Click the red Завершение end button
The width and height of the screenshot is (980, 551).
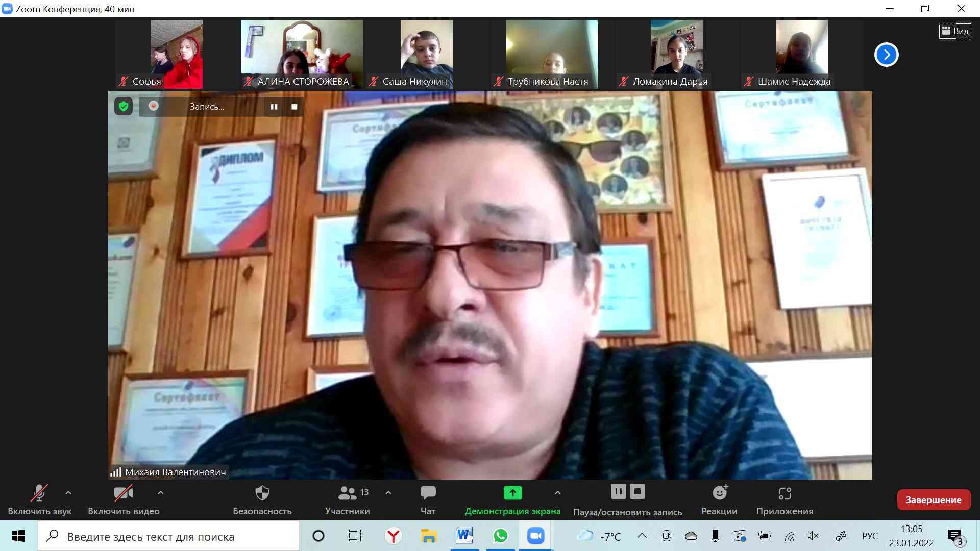point(934,500)
